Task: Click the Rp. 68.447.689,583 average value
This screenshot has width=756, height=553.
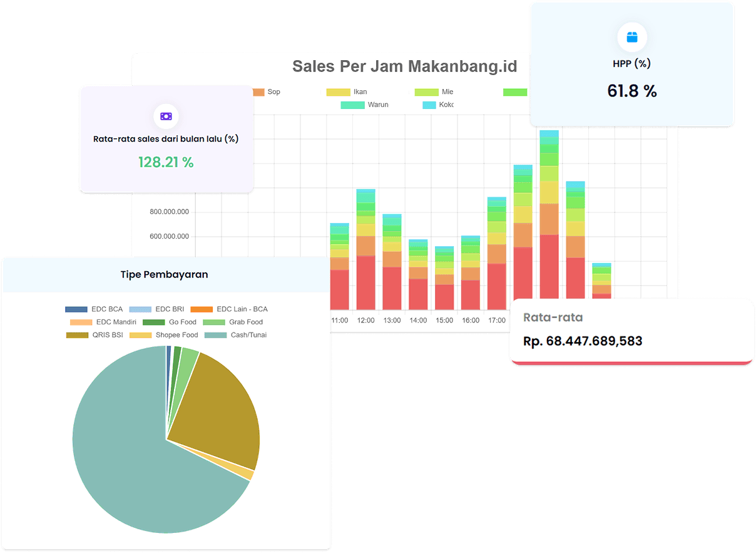Action: [583, 341]
